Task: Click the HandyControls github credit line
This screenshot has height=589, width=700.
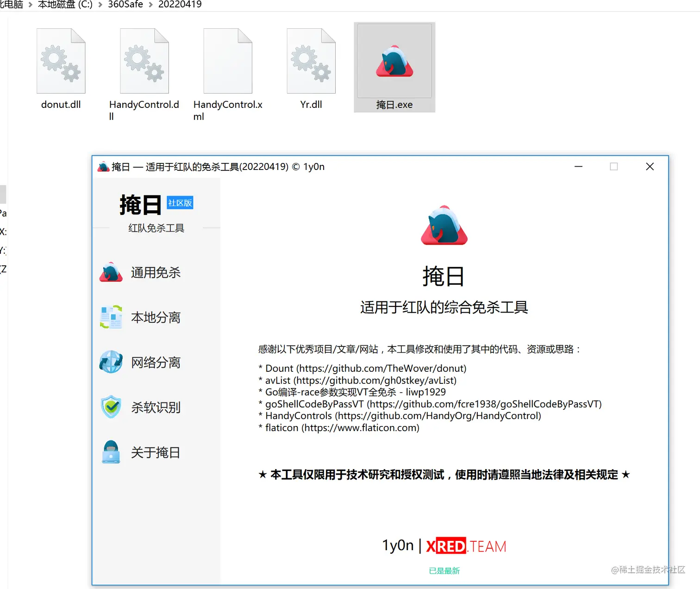Action: (x=400, y=416)
